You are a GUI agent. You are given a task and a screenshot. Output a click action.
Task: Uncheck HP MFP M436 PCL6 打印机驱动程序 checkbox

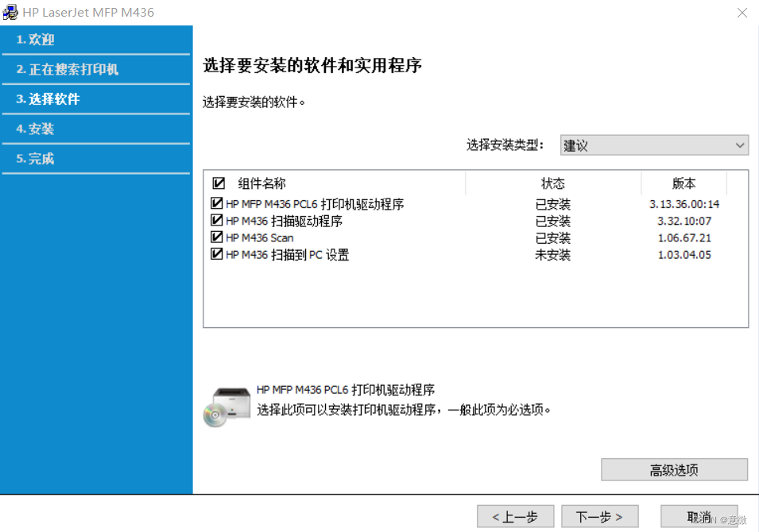(217, 203)
